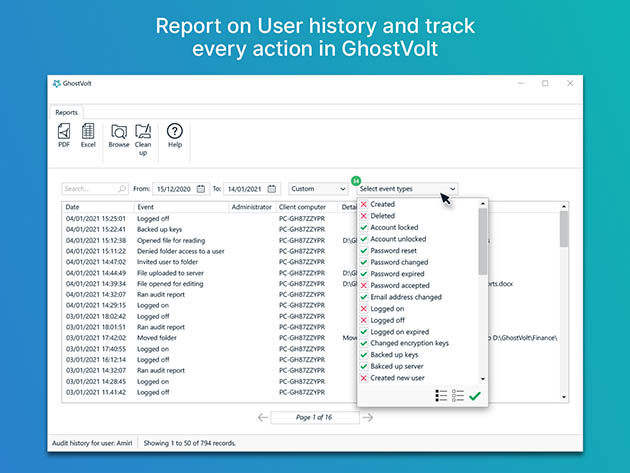Run the Clean up tool
This screenshot has height=473, width=630.
pos(143,139)
